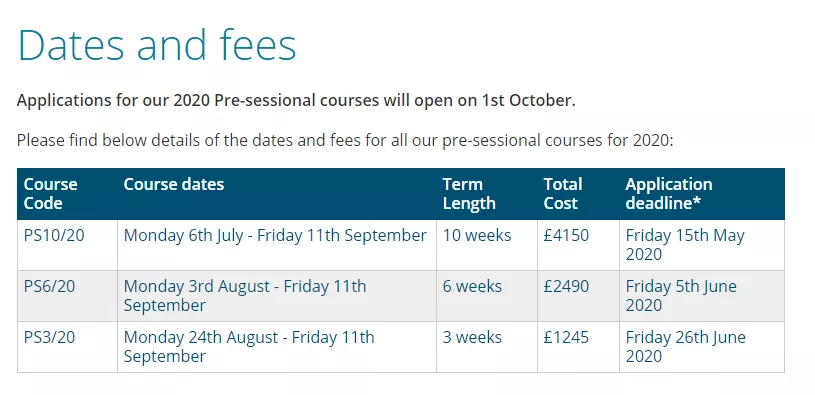
Task: Select the bold applications opening notice text
Action: [x=296, y=100]
